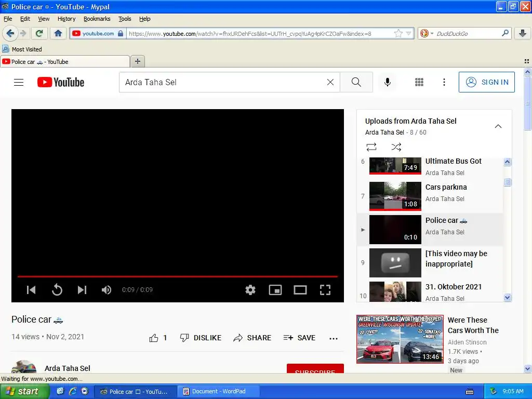
Task: Go back one page in browser
Action: (10, 33)
